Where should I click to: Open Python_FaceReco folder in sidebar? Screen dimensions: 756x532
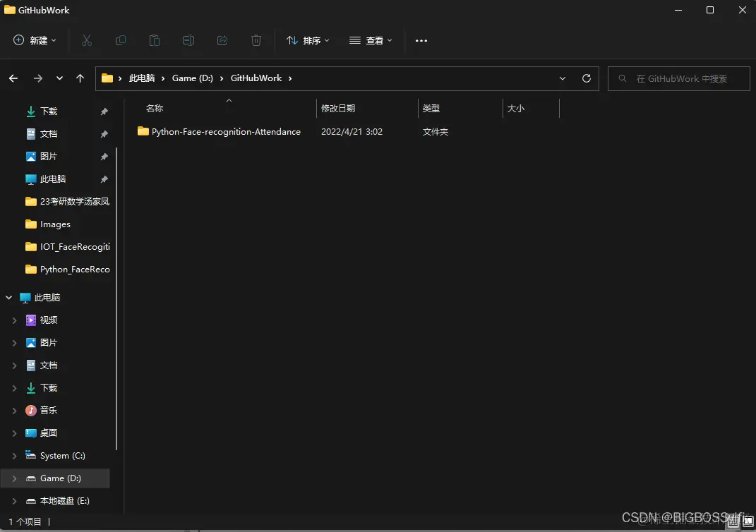(67, 270)
